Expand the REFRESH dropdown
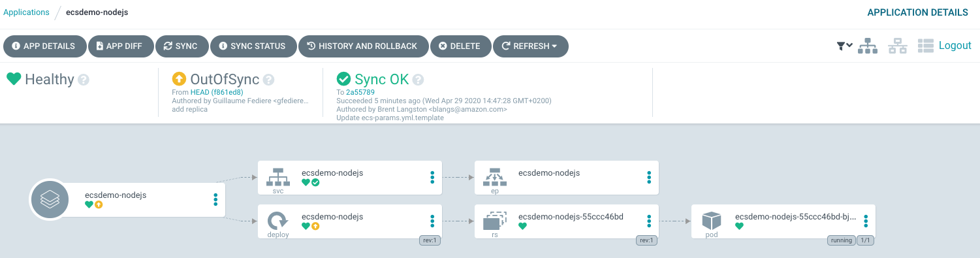Screen dimensions: 980x258 pos(530,46)
